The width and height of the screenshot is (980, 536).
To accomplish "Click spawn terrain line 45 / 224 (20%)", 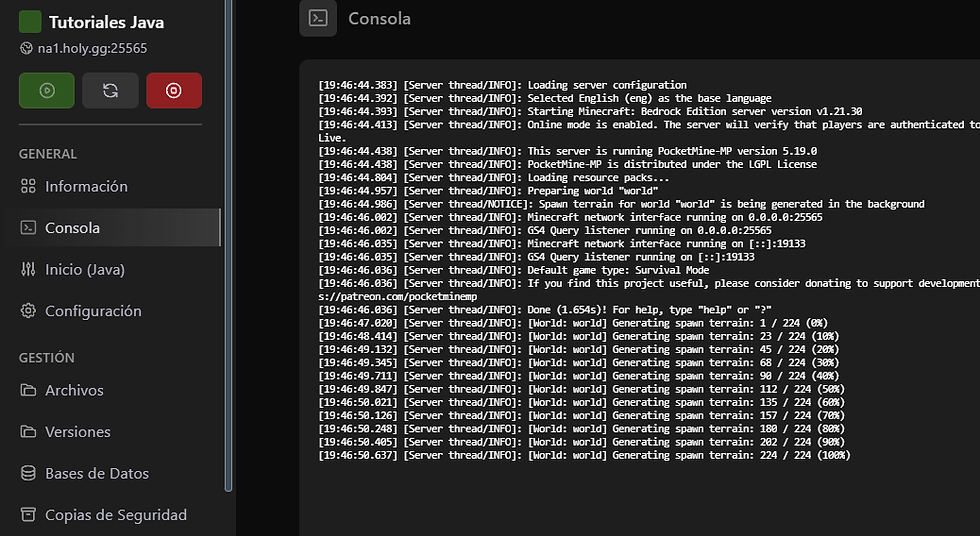I will pos(579,349).
